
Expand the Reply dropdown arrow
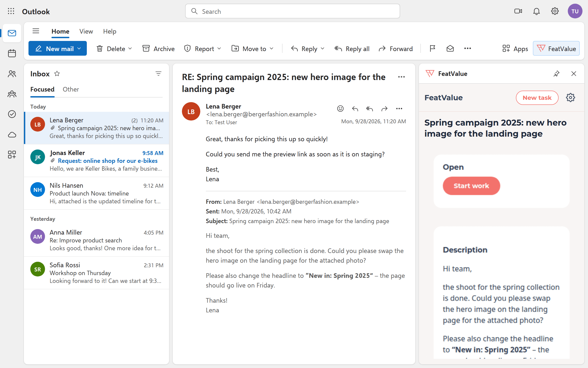click(322, 49)
